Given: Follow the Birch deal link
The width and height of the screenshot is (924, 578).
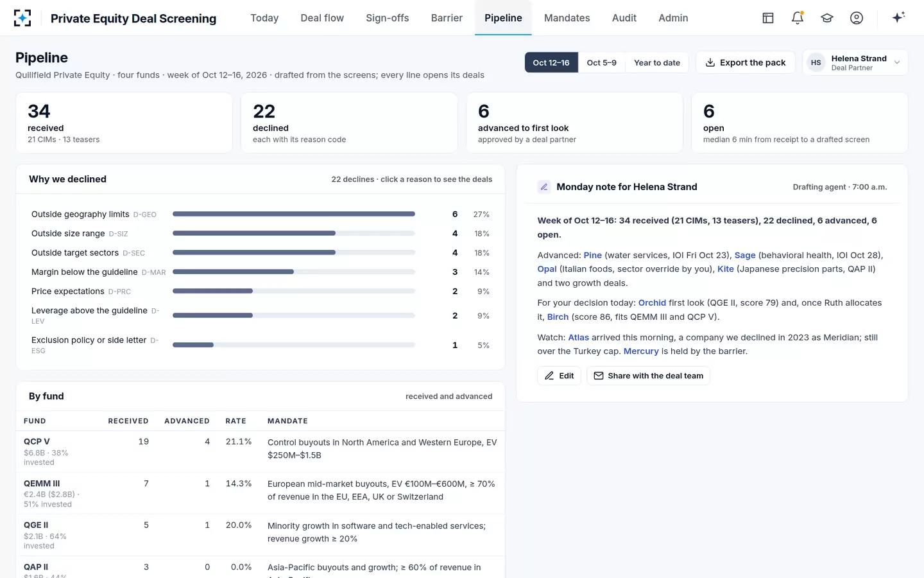Looking at the screenshot, I should click(x=558, y=317).
